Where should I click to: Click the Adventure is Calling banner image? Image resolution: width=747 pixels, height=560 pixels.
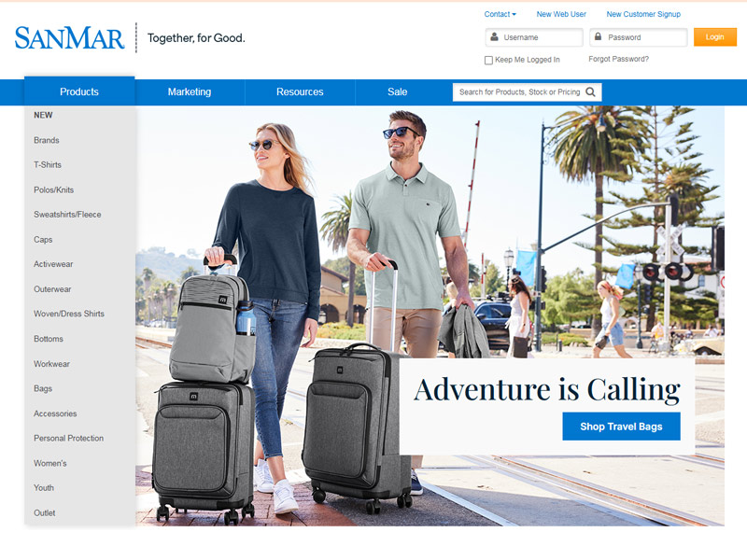(x=430, y=315)
